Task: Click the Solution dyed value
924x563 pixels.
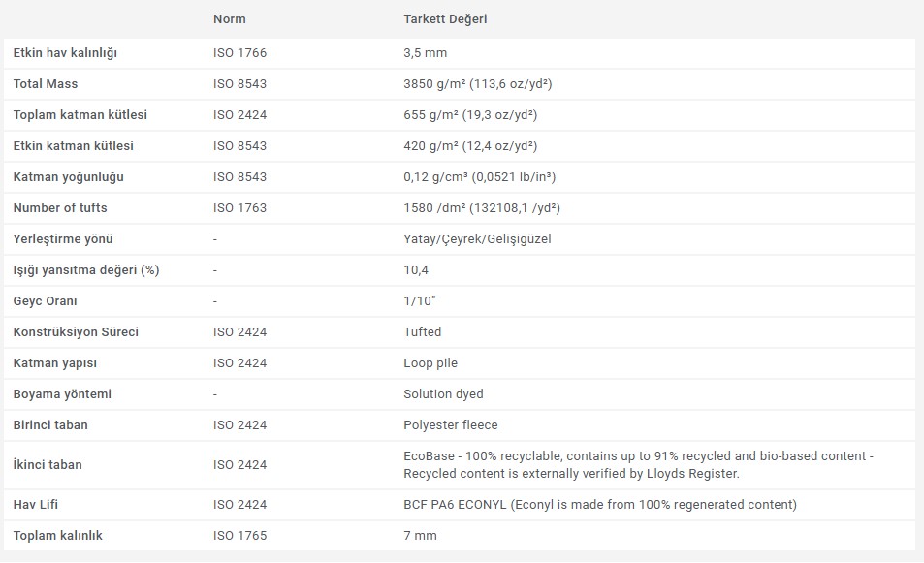Action: [x=443, y=394]
